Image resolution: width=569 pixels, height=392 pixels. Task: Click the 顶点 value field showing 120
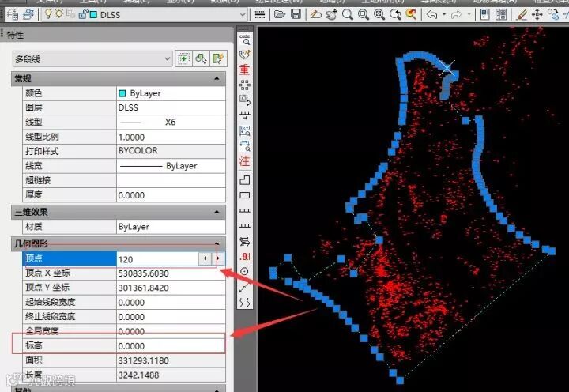click(157, 258)
